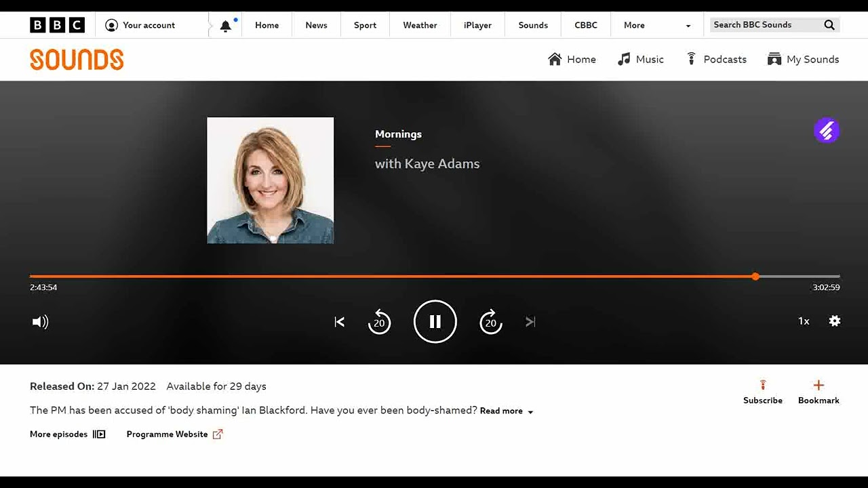Skip to next track
The height and width of the screenshot is (488, 868).
[530, 322]
